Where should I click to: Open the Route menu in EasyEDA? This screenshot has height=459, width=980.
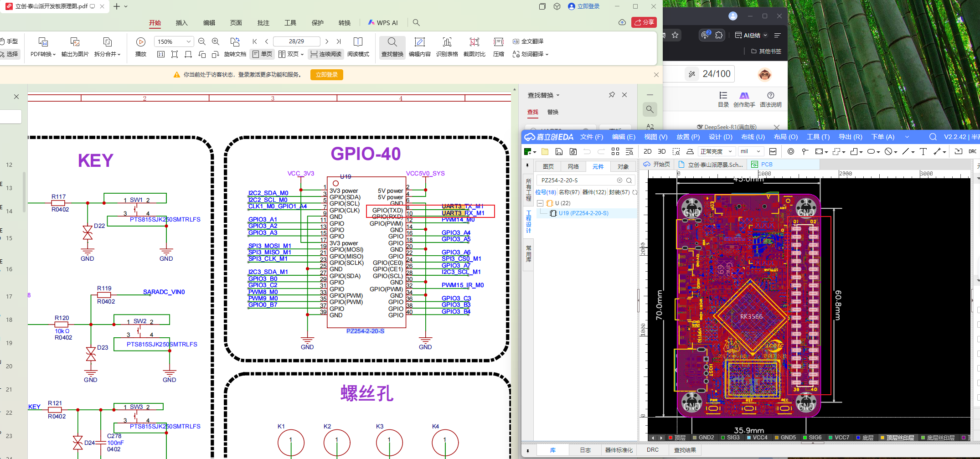point(753,137)
